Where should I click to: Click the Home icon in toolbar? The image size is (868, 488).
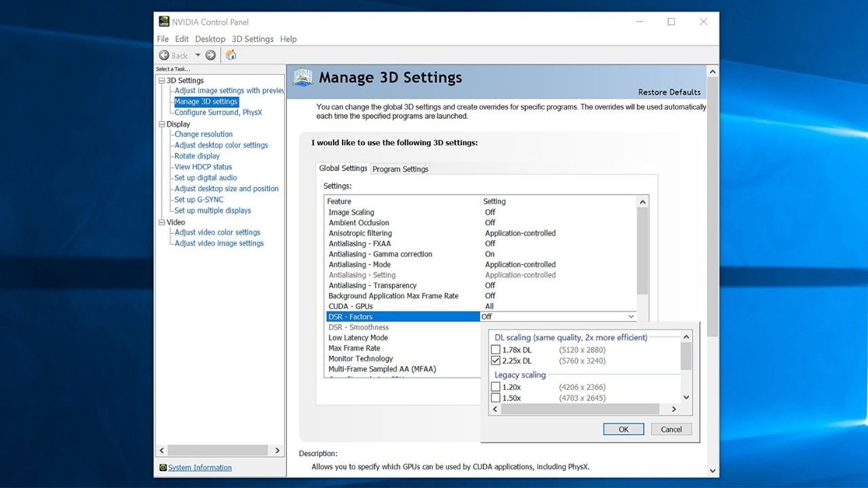231,56
